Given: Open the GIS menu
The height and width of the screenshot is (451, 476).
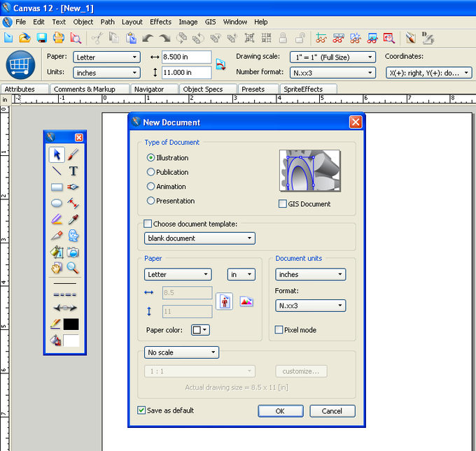Looking at the screenshot, I should (210, 22).
